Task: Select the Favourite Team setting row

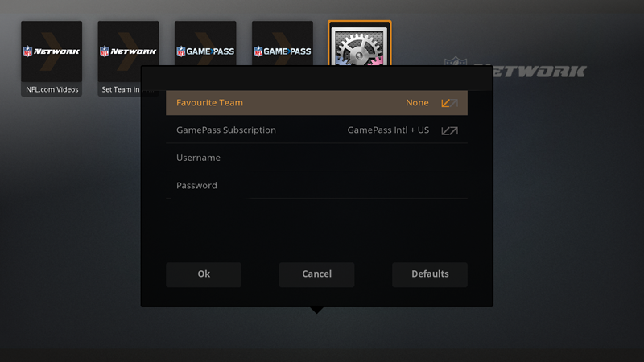Action: click(x=316, y=103)
